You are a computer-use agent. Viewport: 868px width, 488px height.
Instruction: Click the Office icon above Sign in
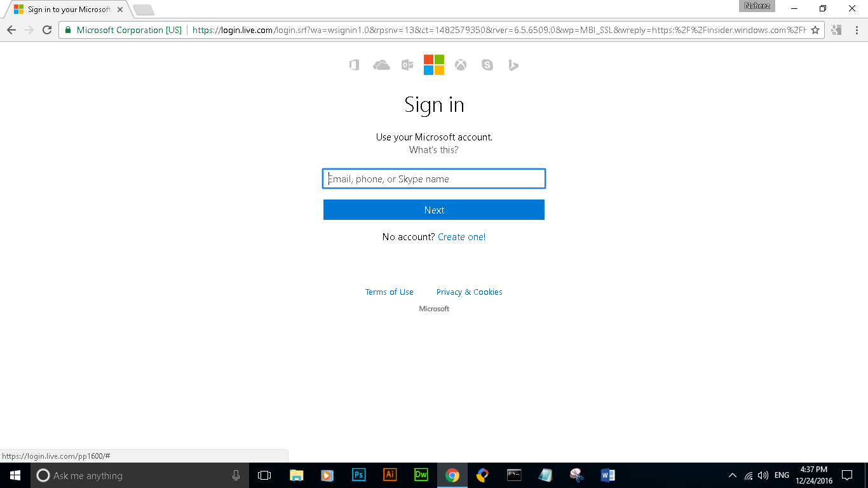355,65
